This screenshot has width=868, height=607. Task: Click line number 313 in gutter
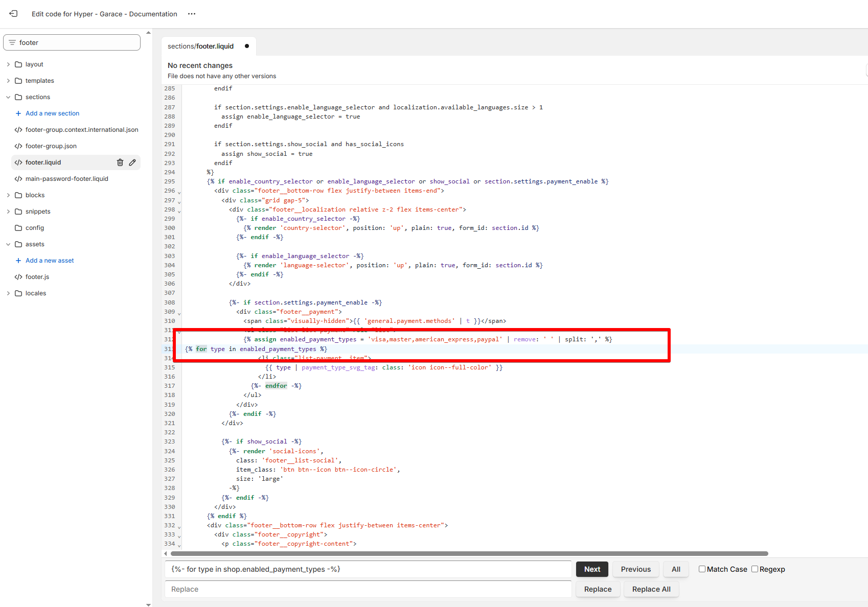coord(169,349)
